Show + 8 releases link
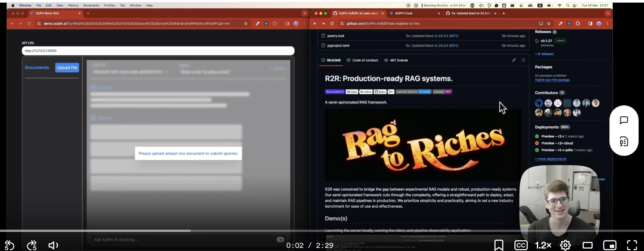 [x=544, y=54]
